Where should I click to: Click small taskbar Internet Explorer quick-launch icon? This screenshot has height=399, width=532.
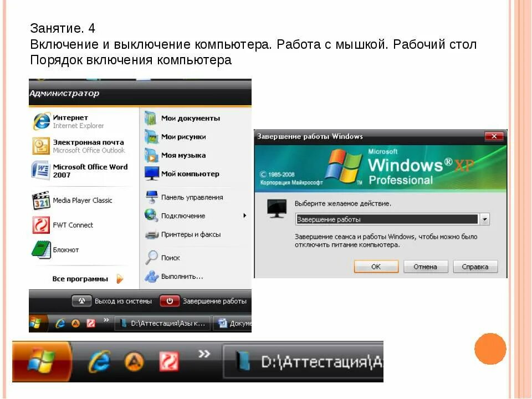[60, 323]
